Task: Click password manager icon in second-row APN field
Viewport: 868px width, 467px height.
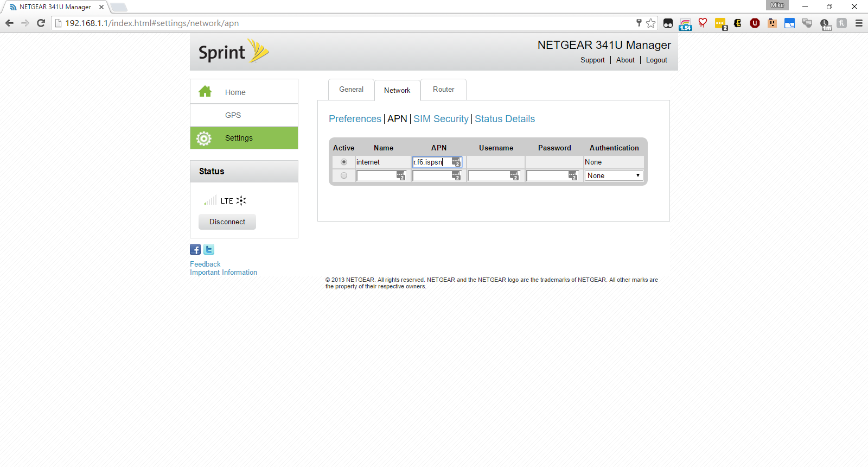Action: click(x=456, y=175)
